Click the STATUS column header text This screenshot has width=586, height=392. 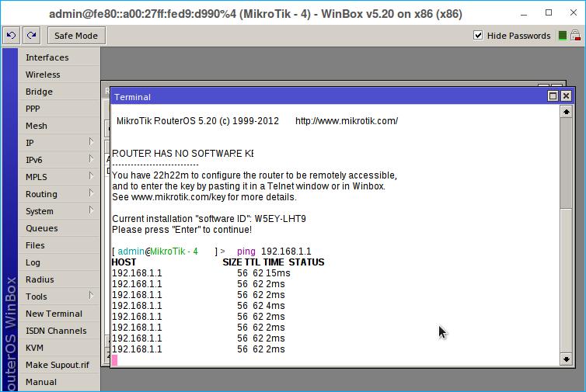[306, 262]
